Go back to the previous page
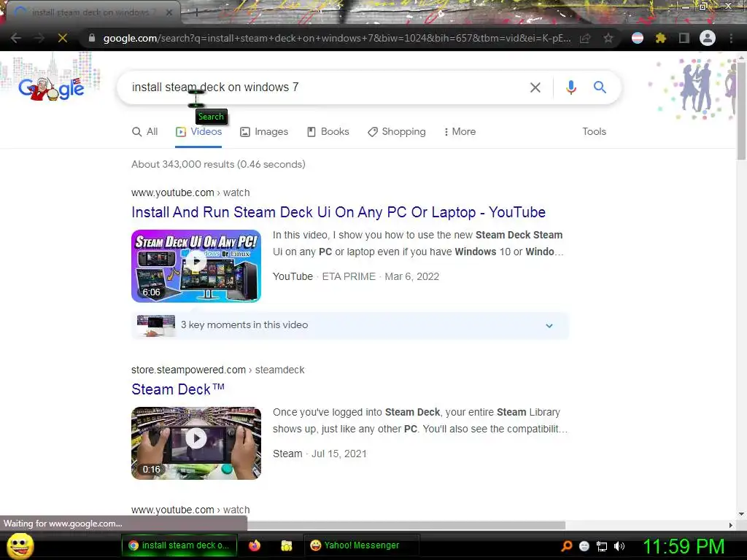 [x=16, y=38]
